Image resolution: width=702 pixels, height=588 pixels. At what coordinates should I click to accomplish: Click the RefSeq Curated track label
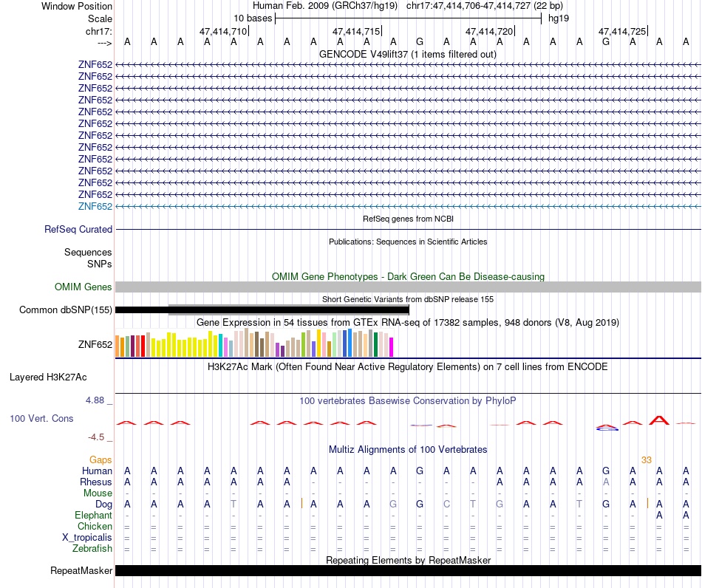pos(78,230)
